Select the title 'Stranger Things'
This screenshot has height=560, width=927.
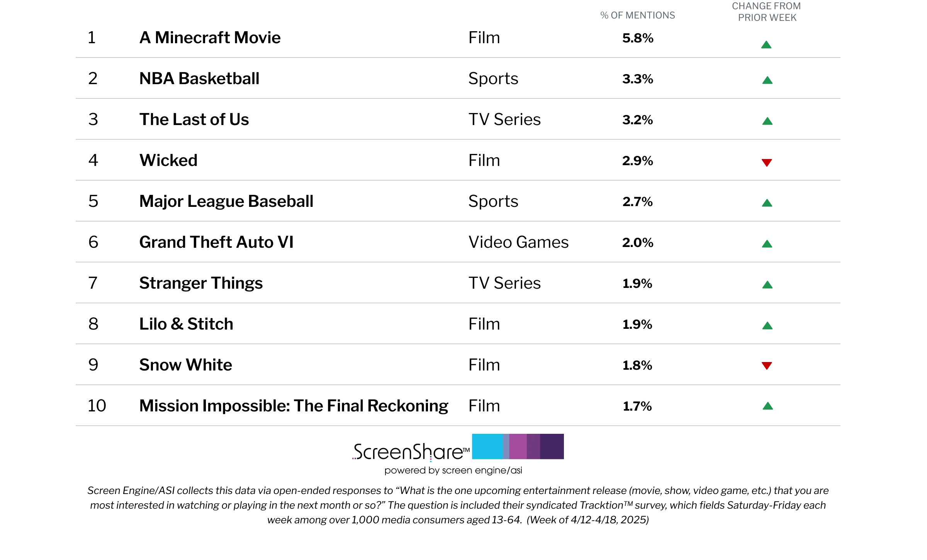point(201,283)
